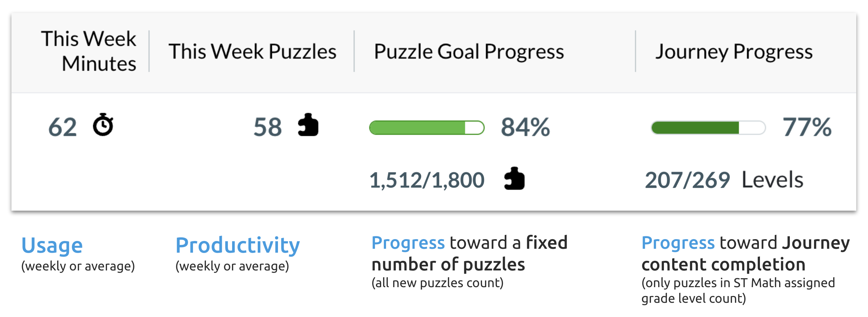The height and width of the screenshot is (317, 868).
Task: Click the dark green journey progress bar
Action: (x=708, y=128)
